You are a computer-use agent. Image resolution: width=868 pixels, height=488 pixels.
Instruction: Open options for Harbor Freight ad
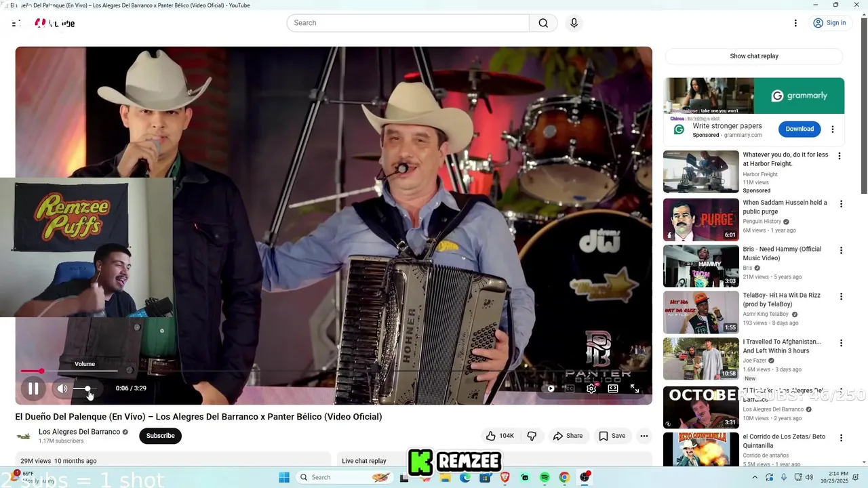click(x=840, y=156)
